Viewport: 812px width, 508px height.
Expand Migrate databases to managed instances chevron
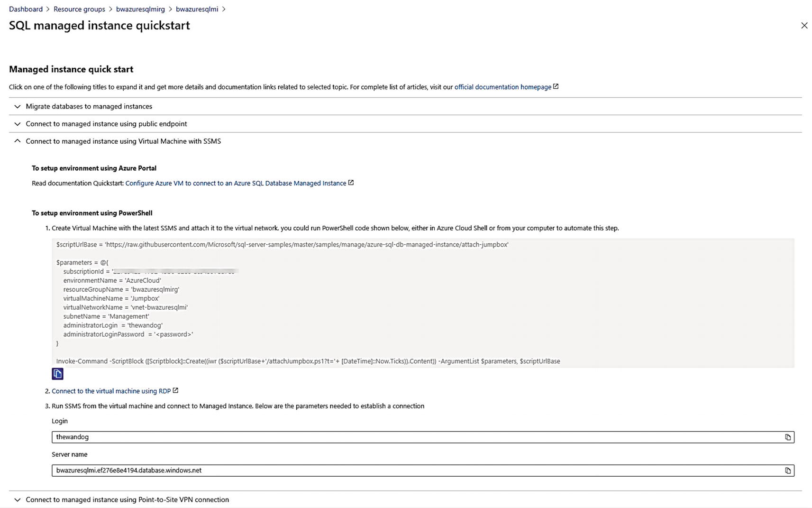coord(18,107)
